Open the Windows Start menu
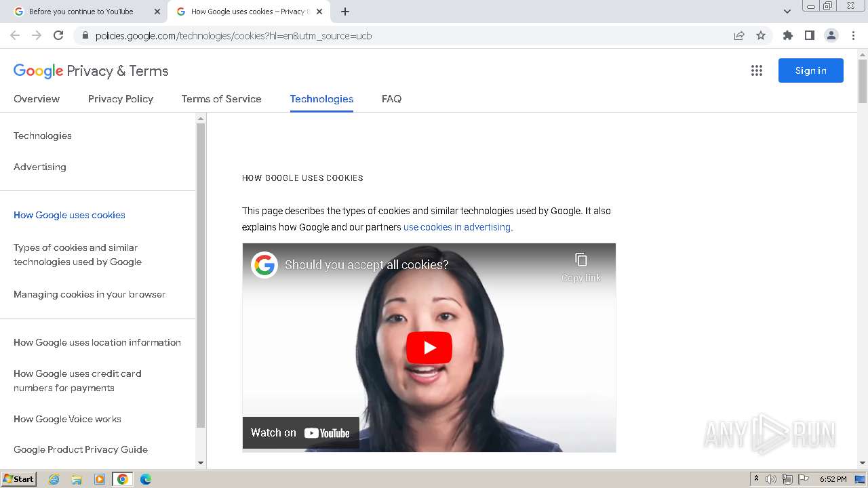868x488 pixels. [x=18, y=479]
